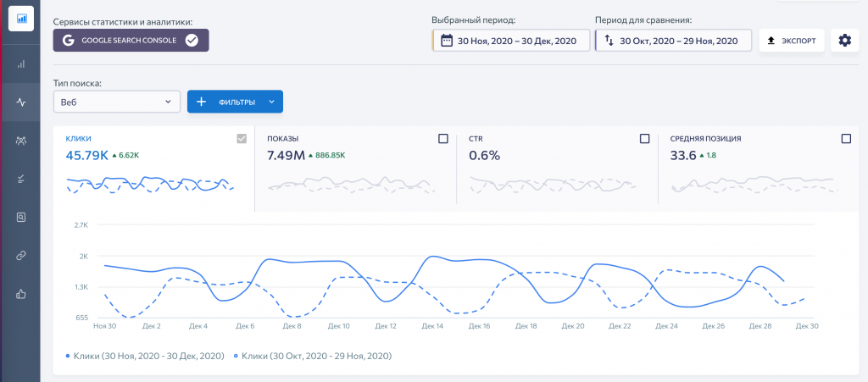Open the Выбранный период date picker
The width and height of the screenshot is (868, 382).
coord(510,40)
